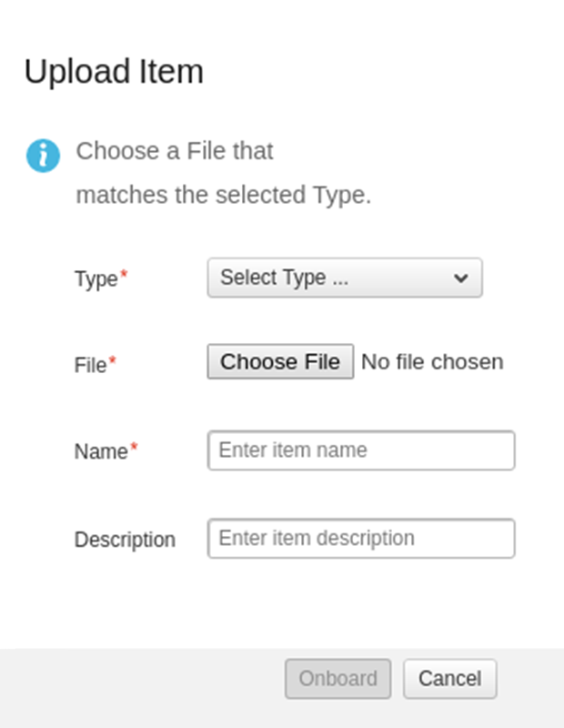Click the 'matches the selected Type.' text line

224,196
